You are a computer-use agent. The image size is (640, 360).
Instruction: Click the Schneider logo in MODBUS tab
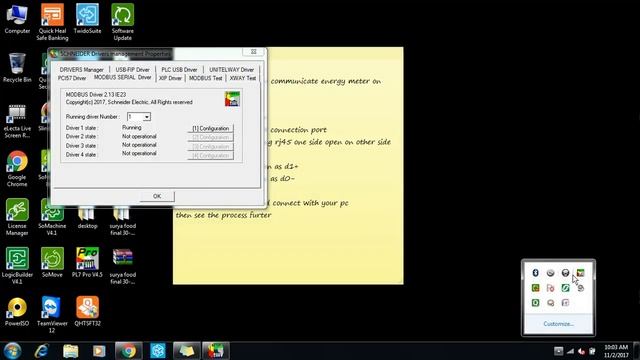(x=232, y=99)
